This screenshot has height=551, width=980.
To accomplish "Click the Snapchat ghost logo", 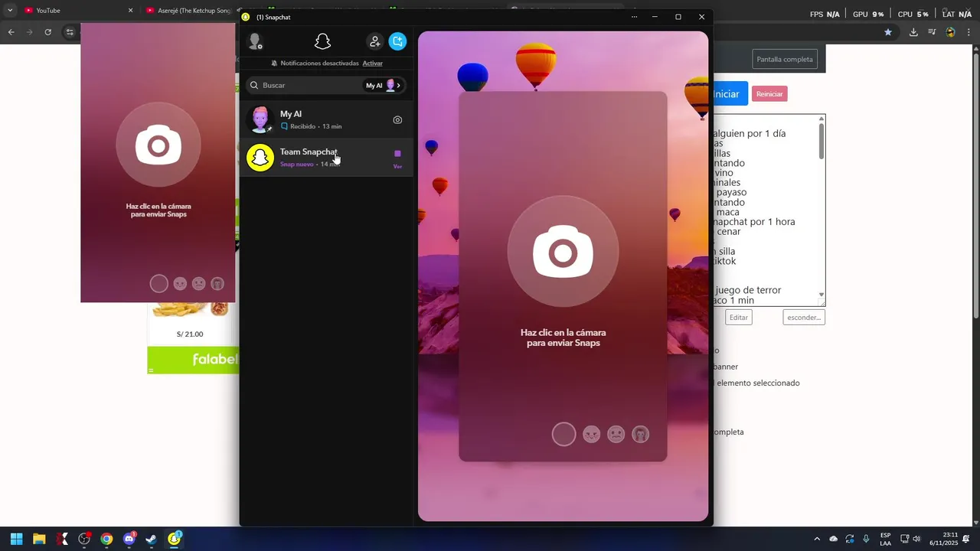I will point(323,41).
